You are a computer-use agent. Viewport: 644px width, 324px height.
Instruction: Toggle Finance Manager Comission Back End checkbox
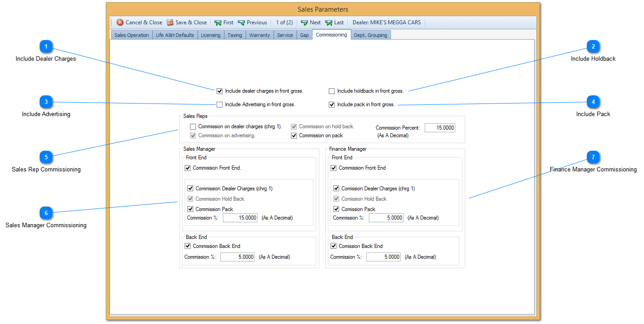[x=334, y=246]
